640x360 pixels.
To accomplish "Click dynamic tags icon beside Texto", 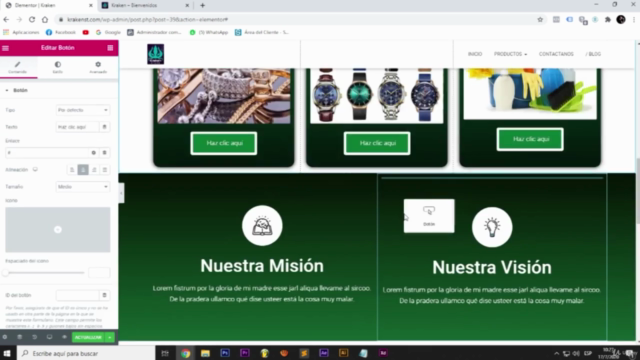I will point(104,127).
